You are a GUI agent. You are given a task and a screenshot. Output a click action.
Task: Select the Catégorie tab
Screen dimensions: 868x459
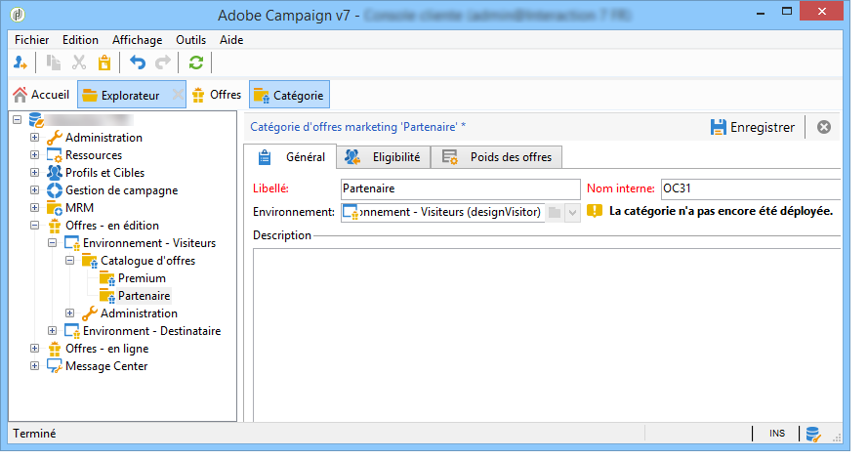(290, 95)
